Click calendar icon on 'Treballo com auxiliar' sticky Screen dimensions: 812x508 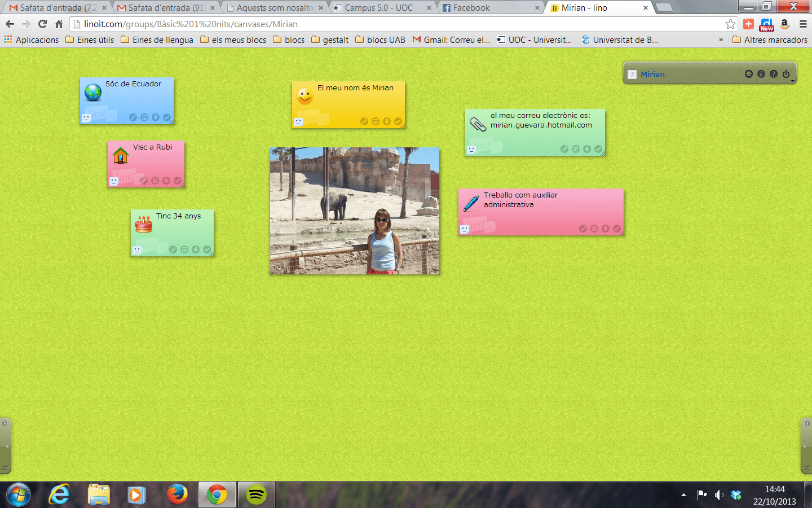click(594, 229)
